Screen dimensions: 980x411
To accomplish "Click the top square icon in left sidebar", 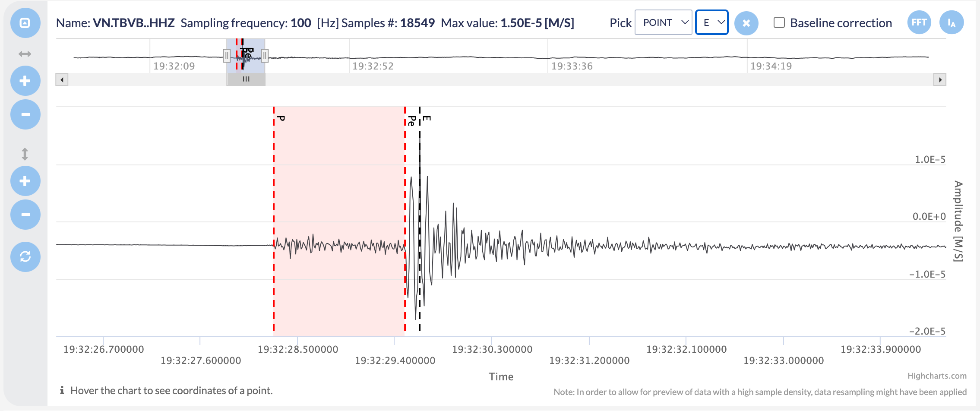I will (25, 23).
